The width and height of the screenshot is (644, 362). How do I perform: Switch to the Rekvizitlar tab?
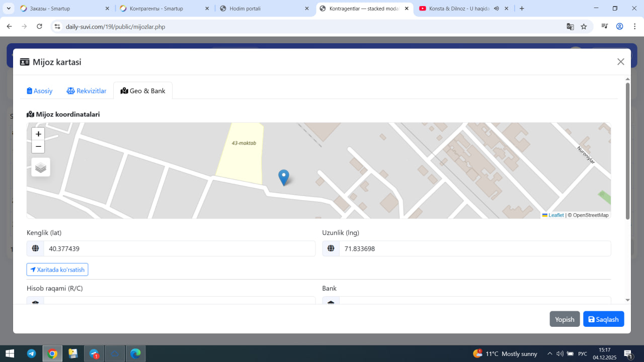87,91
